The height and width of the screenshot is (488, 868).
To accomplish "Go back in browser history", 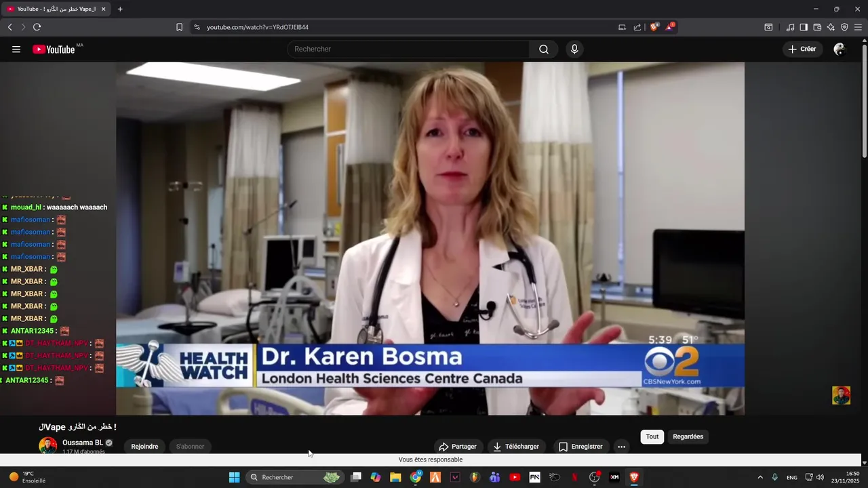I will (10, 27).
